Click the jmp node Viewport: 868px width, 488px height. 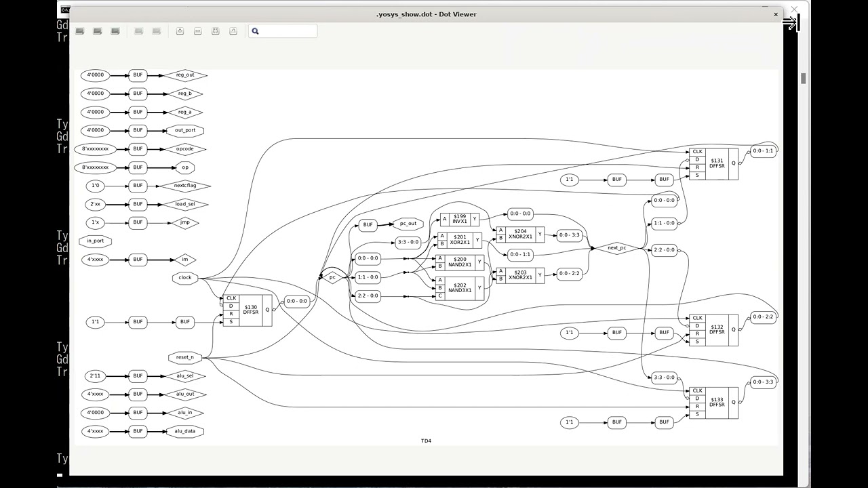[185, 222]
